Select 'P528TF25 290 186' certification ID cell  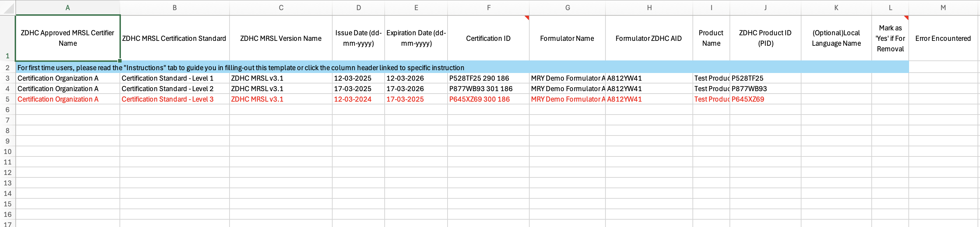(x=488, y=78)
